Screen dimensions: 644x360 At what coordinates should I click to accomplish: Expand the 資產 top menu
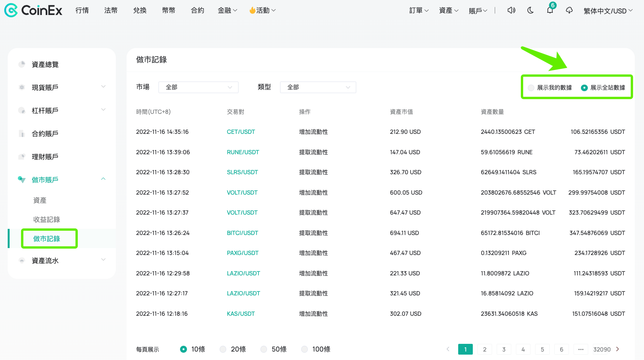[x=449, y=10]
